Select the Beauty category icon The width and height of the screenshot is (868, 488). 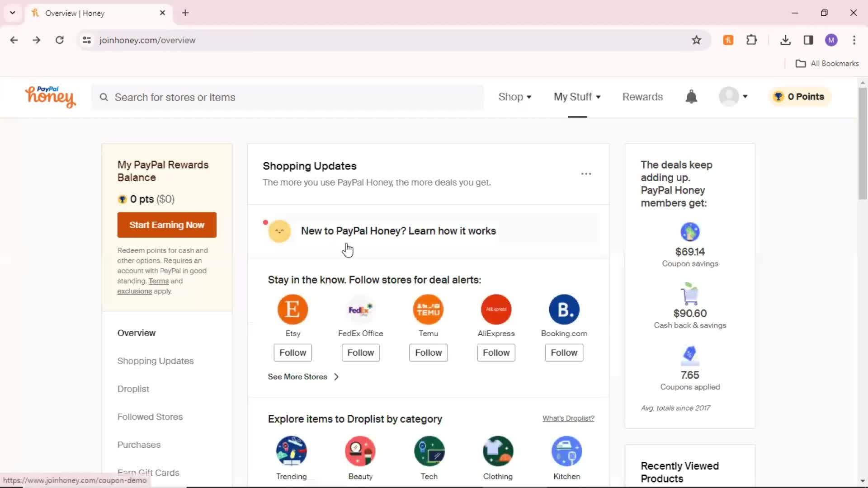point(360,451)
